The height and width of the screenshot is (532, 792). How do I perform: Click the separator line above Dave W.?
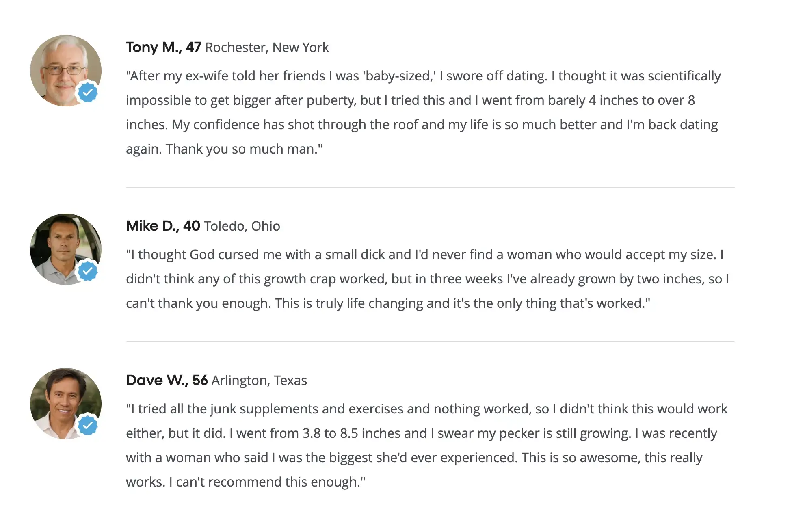click(431, 342)
